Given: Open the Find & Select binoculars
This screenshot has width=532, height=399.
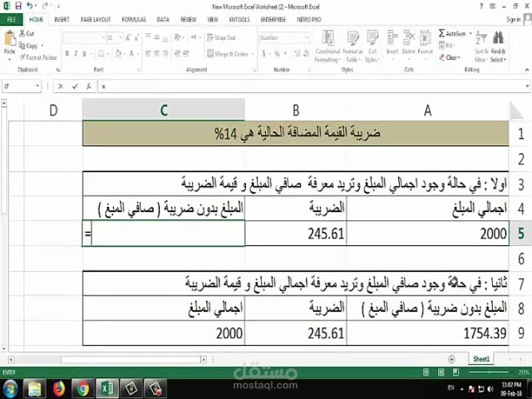Looking at the screenshot, I should pos(498,47).
